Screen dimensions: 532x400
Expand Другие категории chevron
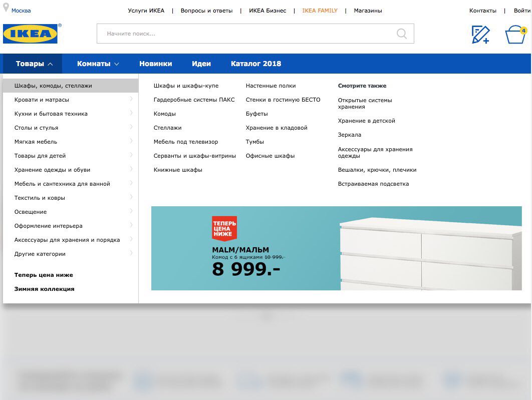pos(131,253)
